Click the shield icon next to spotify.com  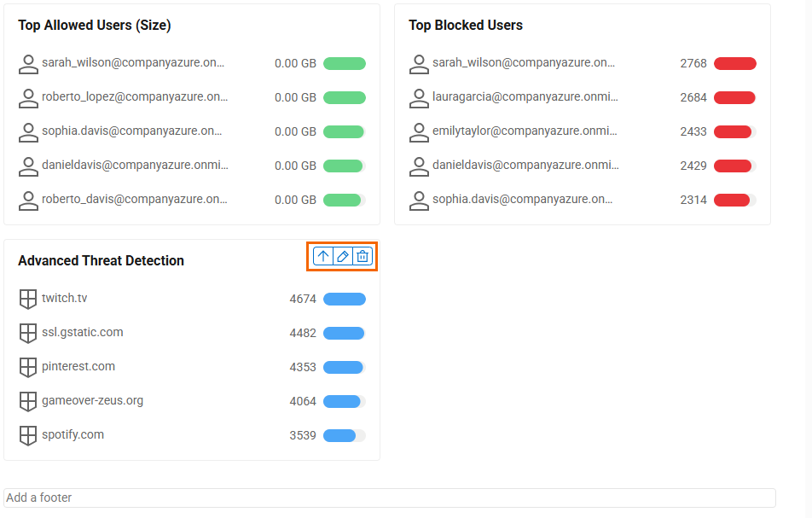click(28, 435)
